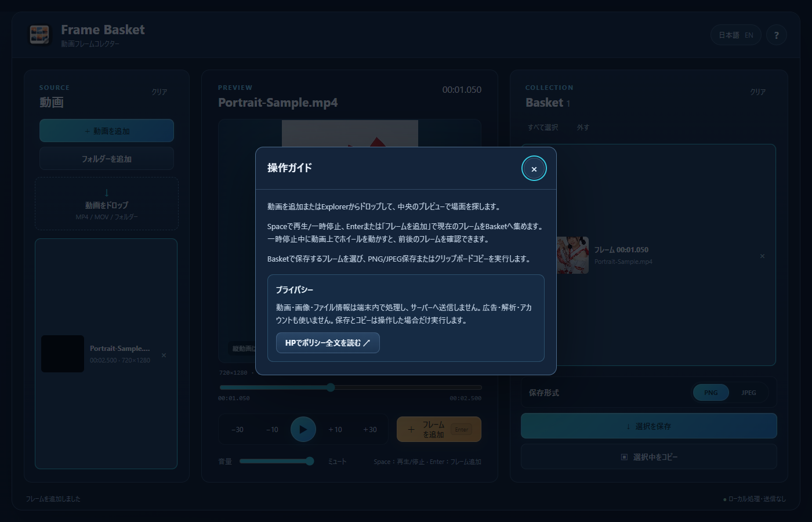The image size is (812, 522).
Task: Open help with the question mark icon
Action: 777,35
